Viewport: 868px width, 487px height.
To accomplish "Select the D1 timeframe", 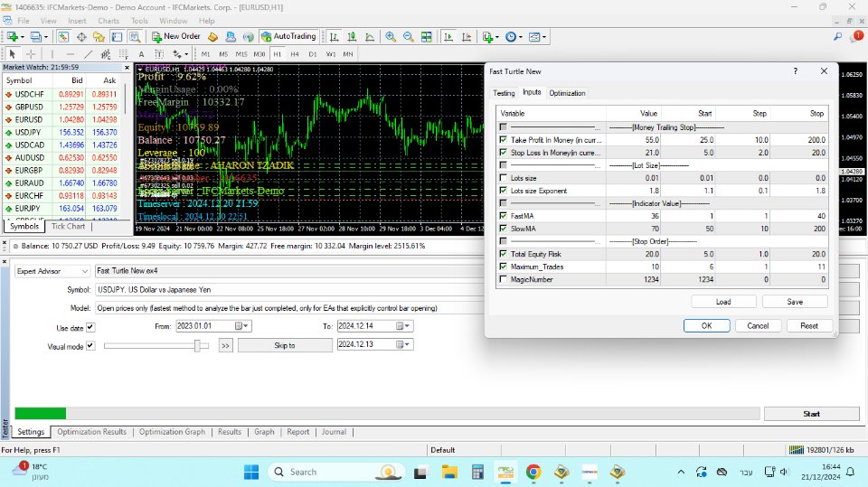I will [313, 53].
